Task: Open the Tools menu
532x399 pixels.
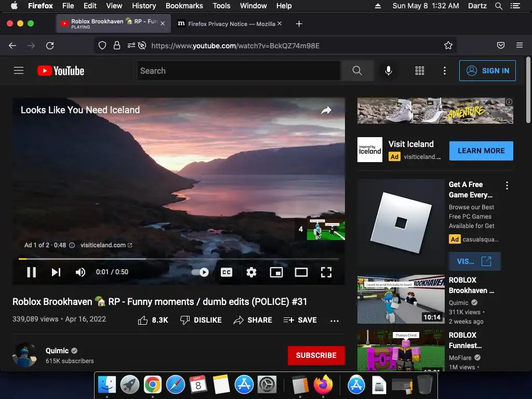Action: [221, 6]
